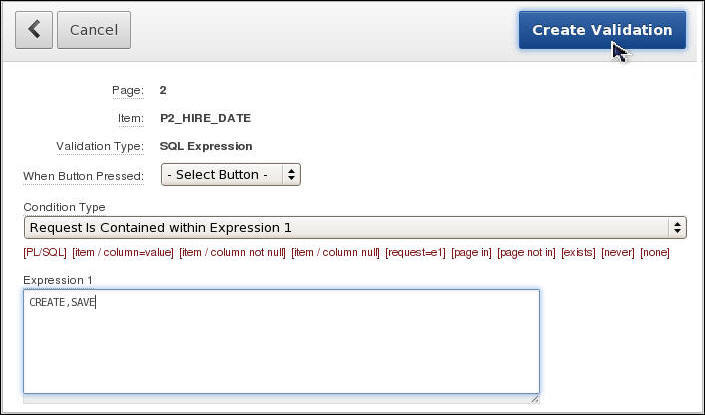
Task: Choose the [item / column not null] link
Action: point(232,253)
